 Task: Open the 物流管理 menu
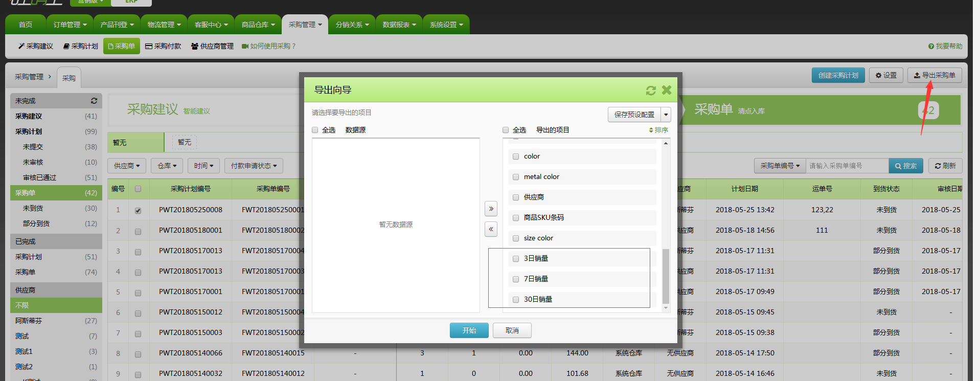(164, 25)
